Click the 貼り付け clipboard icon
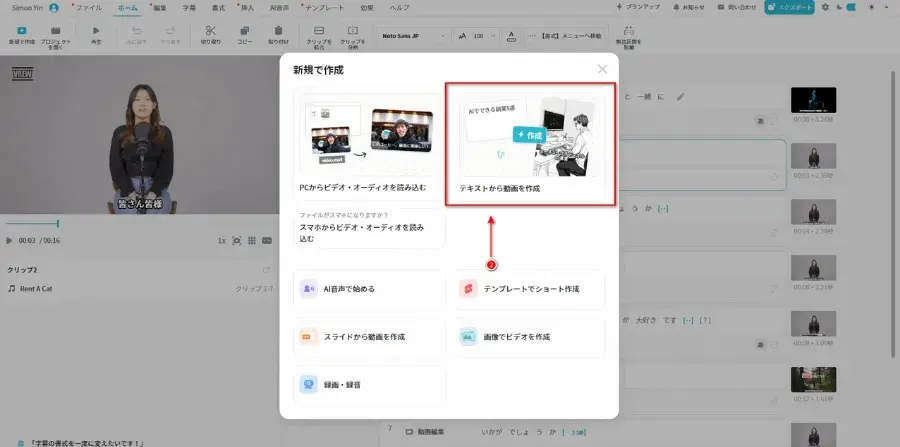This screenshot has width=900, height=447. pos(278,31)
